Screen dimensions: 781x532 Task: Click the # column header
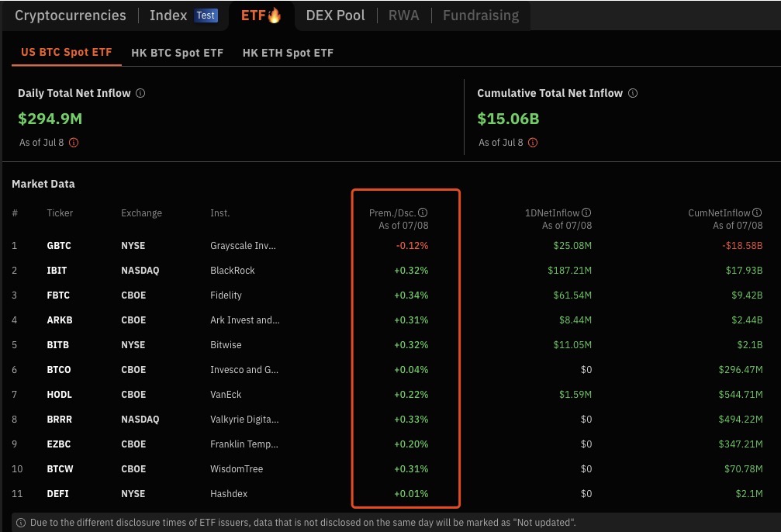click(x=15, y=213)
